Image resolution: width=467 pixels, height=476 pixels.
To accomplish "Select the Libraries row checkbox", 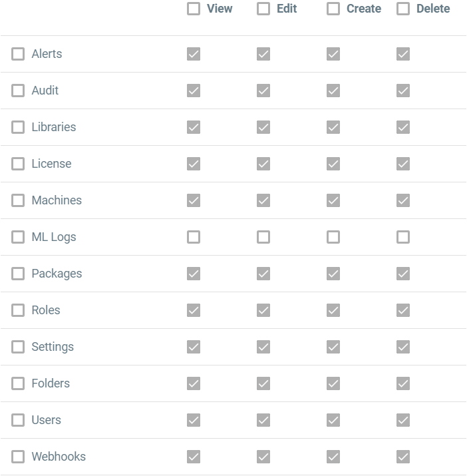I will pyautogui.click(x=18, y=127).
